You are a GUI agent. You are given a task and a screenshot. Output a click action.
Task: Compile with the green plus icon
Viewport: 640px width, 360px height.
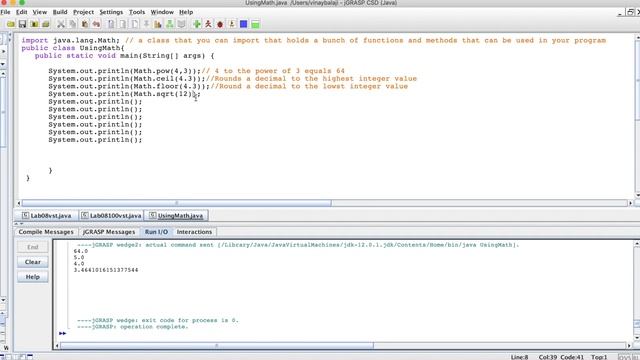(197, 24)
